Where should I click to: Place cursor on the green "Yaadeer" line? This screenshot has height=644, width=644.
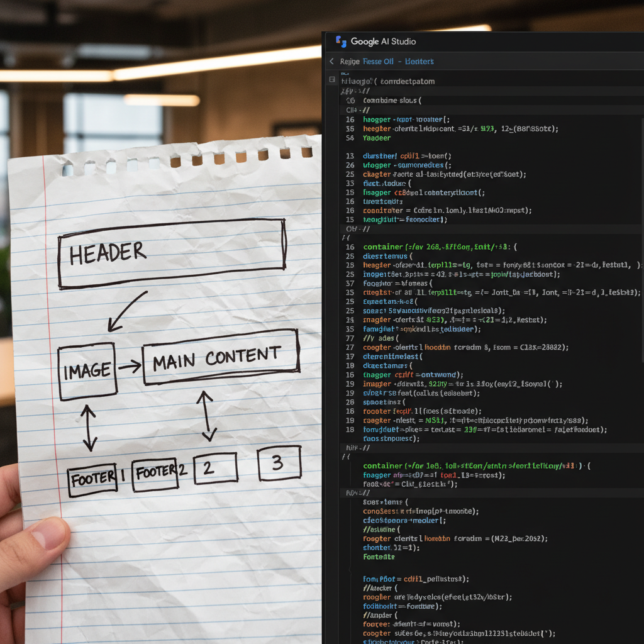tap(377, 138)
